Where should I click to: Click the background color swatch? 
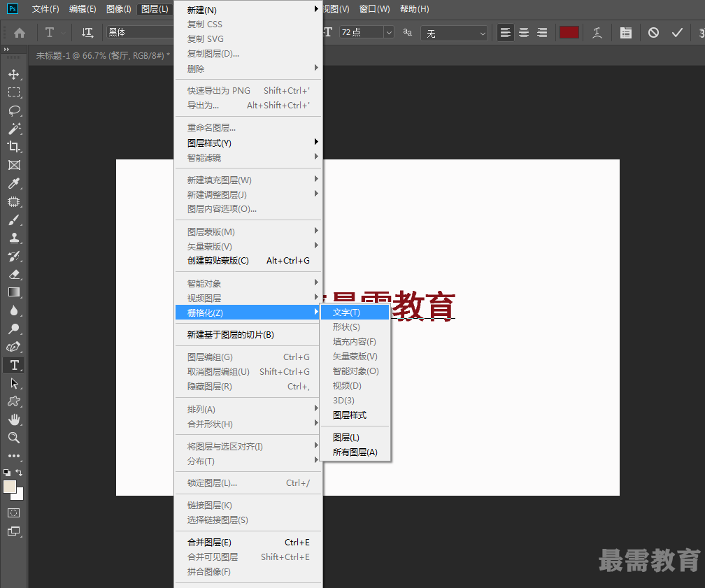point(20,496)
